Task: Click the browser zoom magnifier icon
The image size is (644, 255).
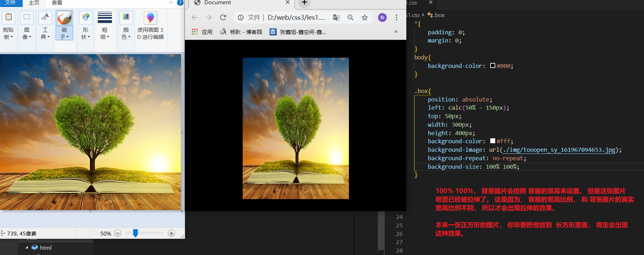Action: 350,18
